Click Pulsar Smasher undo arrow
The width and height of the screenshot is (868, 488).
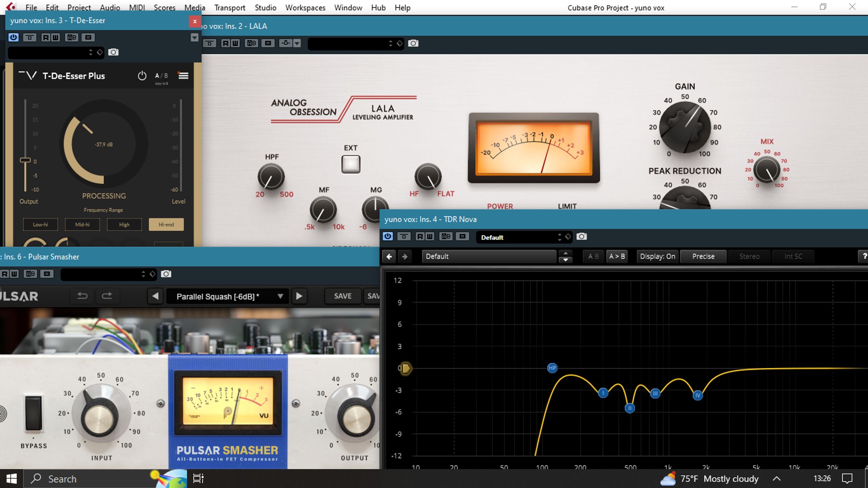[82, 296]
